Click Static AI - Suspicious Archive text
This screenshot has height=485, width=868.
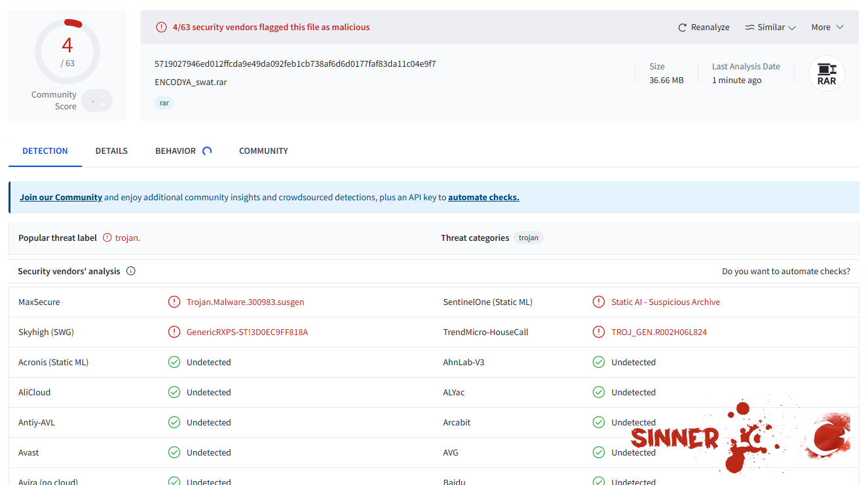point(666,302)
